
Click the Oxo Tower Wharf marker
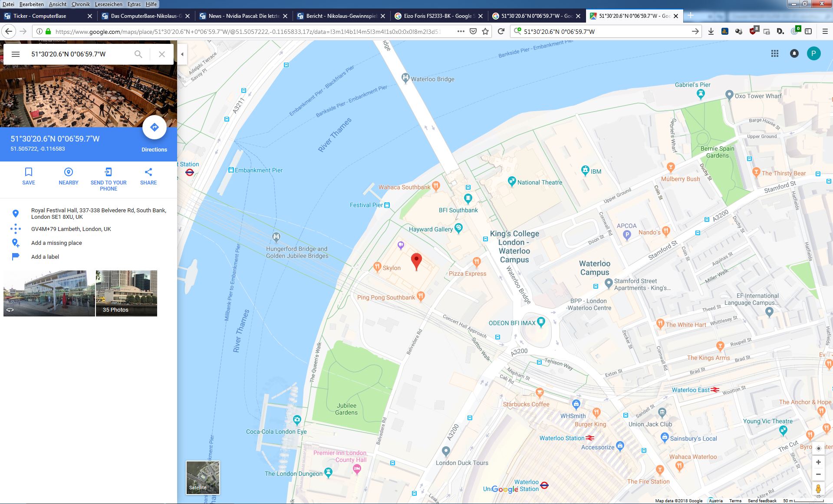pyautogui.click(x=729, y=95)
